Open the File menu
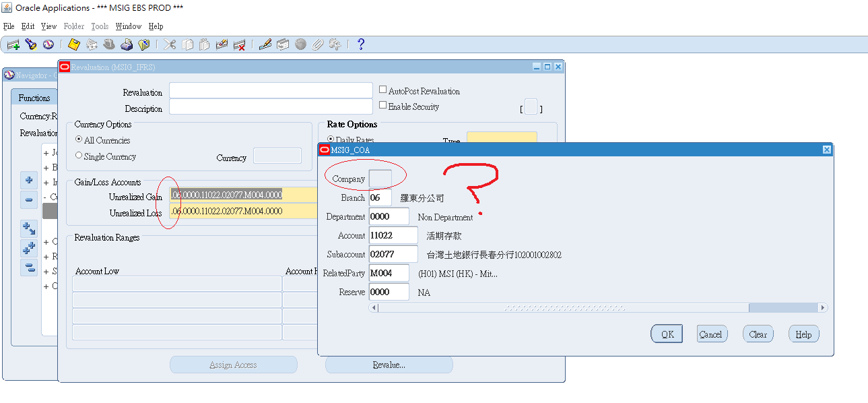The height and width of the screenshot is (403, 868). coord(9,26)
